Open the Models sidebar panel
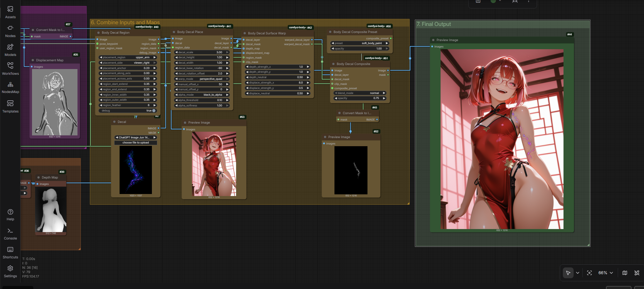 click(x=10, y=50)
